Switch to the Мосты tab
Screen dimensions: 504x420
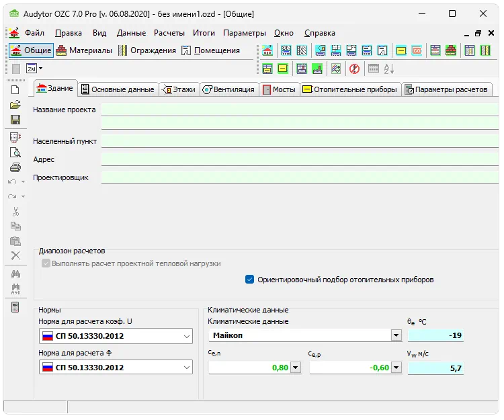[x=280, y=89]
